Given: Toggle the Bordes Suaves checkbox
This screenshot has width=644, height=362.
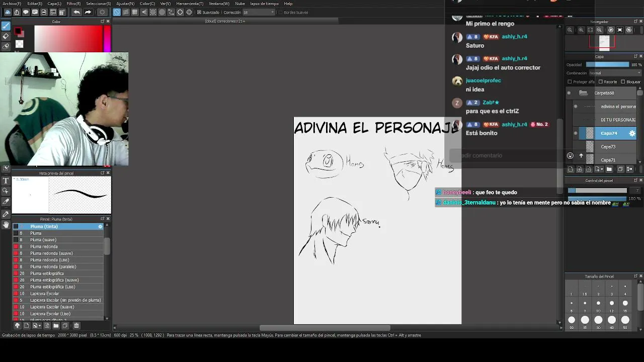Looking at the screenshot, I should [281, 12].
